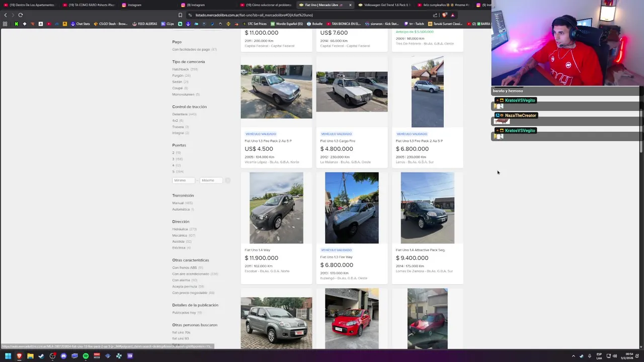This screenshot has width=644, height=362.
Task: Filter traction by Trasera
Action: (x=180, y=127)
